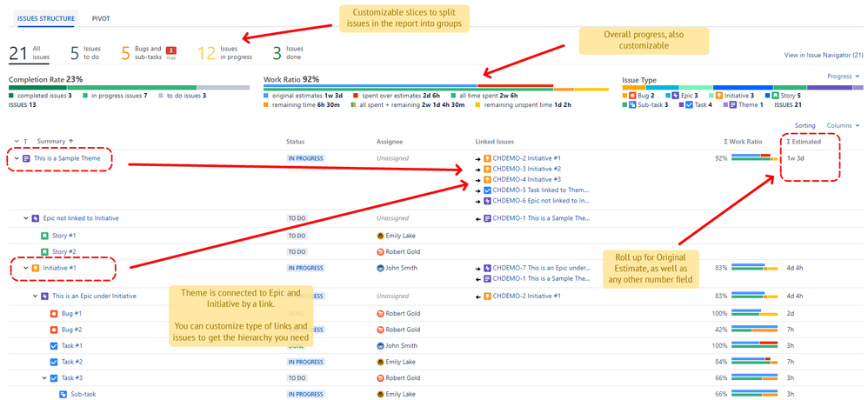The width and height of the screenshot is (868, 400).
Task: Open linked issue CHDEMO-7 Epic under Initiative
Action: [x=543, y=269]
